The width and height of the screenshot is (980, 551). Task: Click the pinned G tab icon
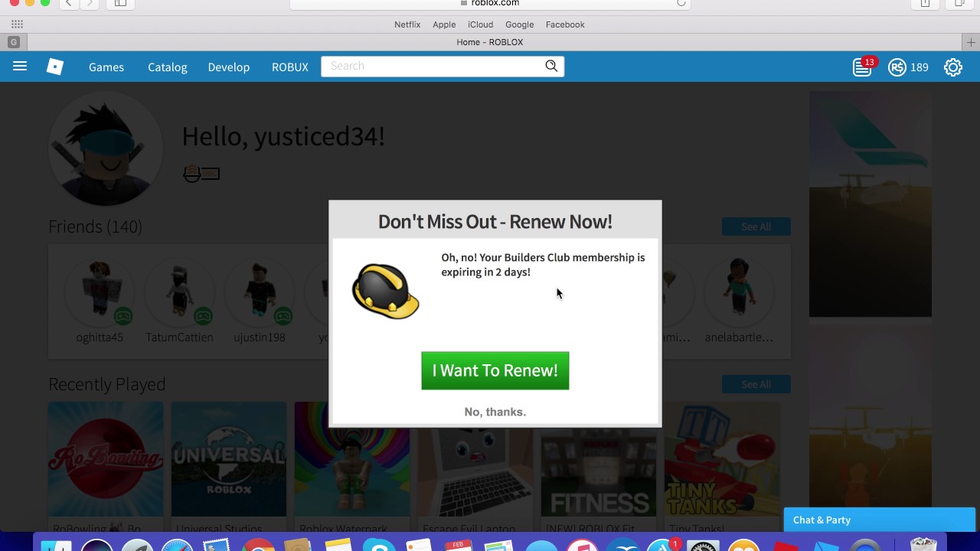click(14, 42)
